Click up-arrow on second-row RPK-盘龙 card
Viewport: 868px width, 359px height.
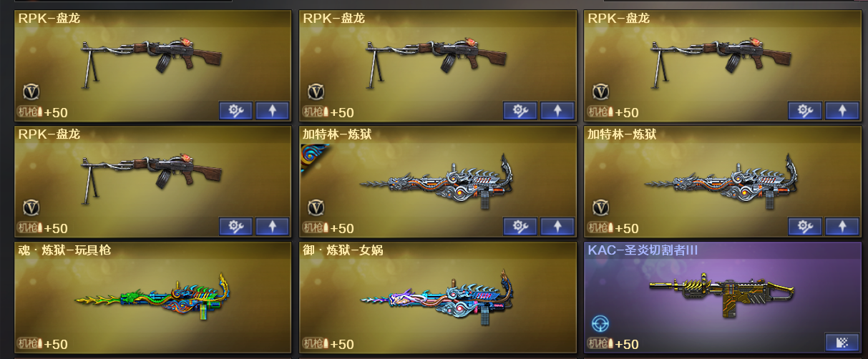tap(272, 227)
